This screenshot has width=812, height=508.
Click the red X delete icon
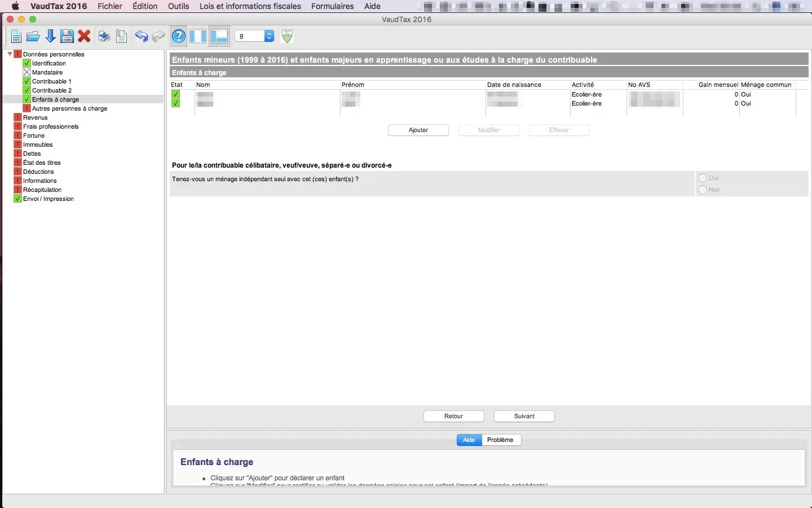point(85,37)
